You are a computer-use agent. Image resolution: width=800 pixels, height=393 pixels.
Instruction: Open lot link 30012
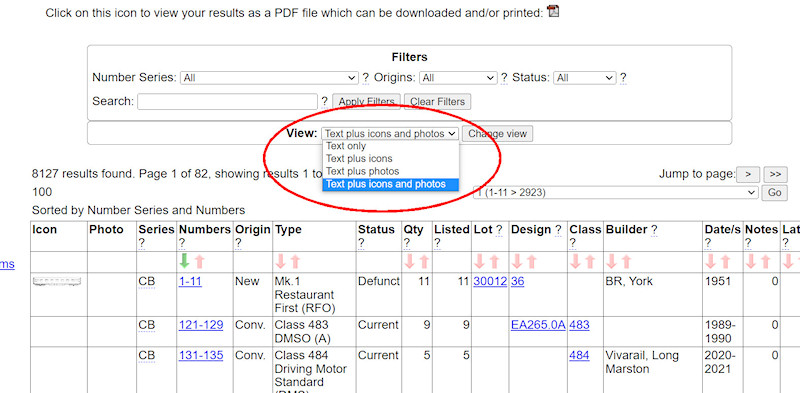490,281
